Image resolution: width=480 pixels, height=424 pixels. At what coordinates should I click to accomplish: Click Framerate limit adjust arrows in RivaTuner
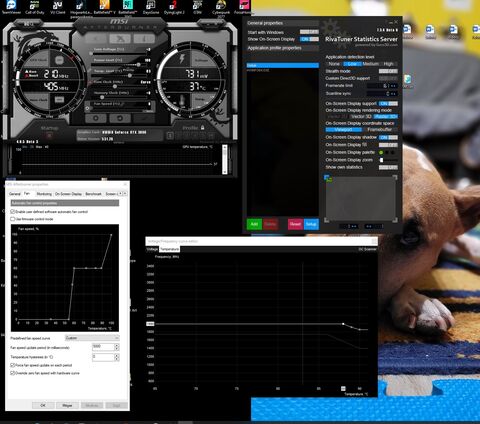(394, 86)
